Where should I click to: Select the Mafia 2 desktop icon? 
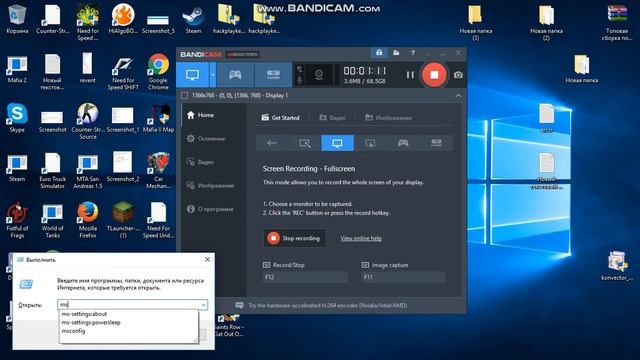point(17,69)
